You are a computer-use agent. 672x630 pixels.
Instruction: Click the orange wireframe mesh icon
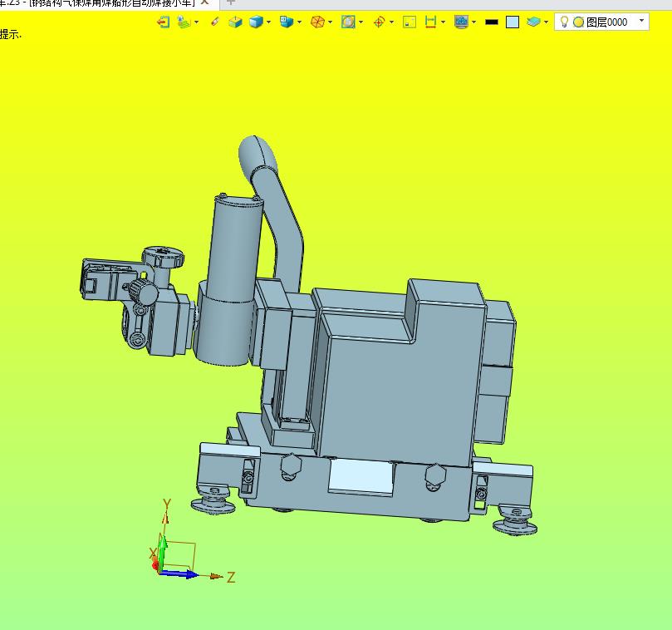tap(317, 22)
